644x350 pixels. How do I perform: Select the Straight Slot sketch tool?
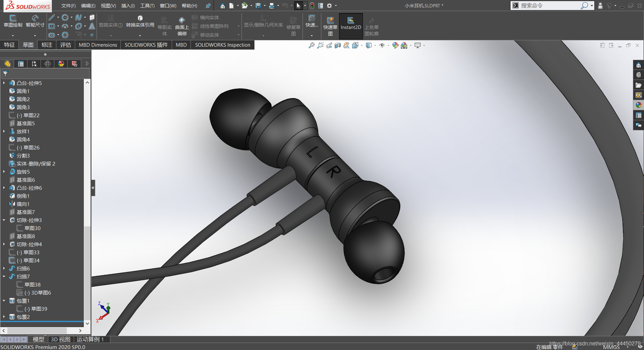[51, 35]
